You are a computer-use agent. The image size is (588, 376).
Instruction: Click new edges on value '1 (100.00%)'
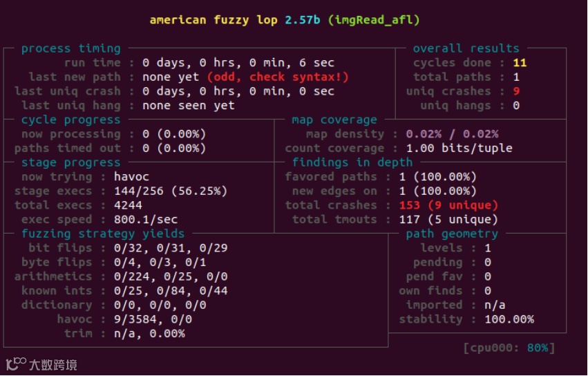[x=437, y=191]
